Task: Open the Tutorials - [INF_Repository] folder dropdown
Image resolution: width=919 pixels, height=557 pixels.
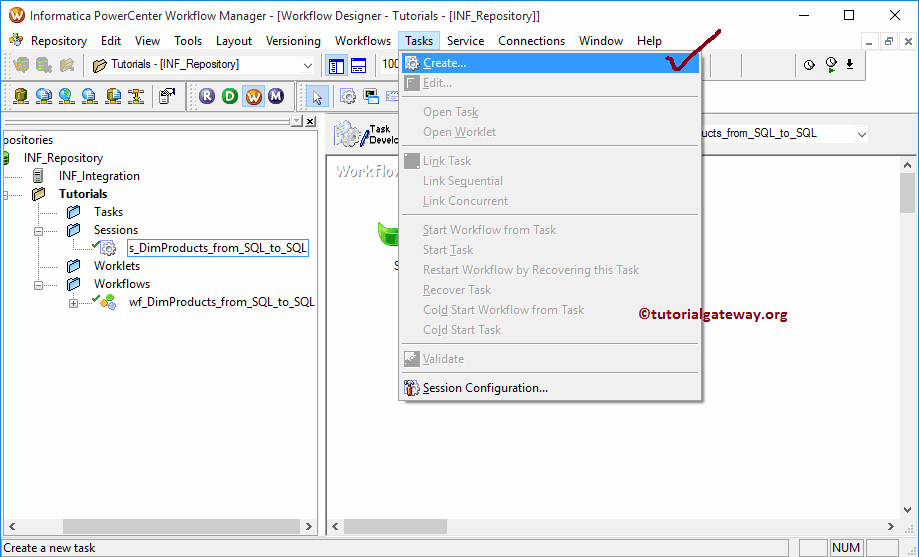Action: tap(308, 65)
